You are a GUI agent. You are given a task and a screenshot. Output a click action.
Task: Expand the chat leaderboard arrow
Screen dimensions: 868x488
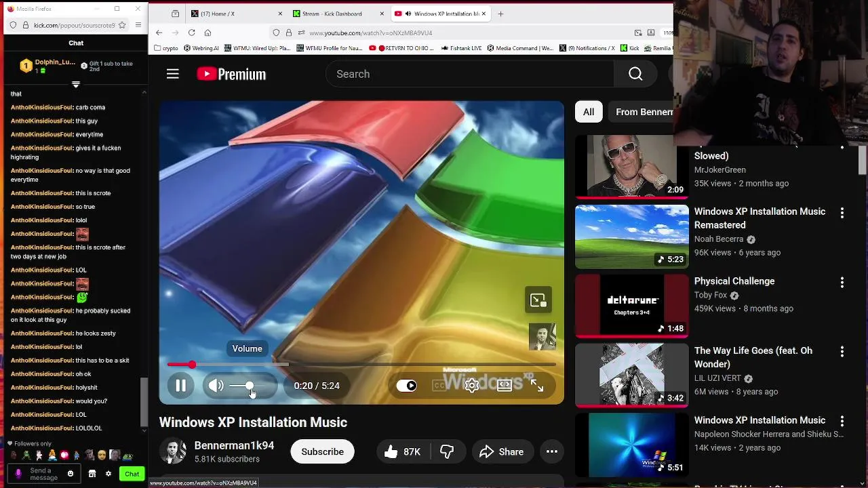click(76, 85)
